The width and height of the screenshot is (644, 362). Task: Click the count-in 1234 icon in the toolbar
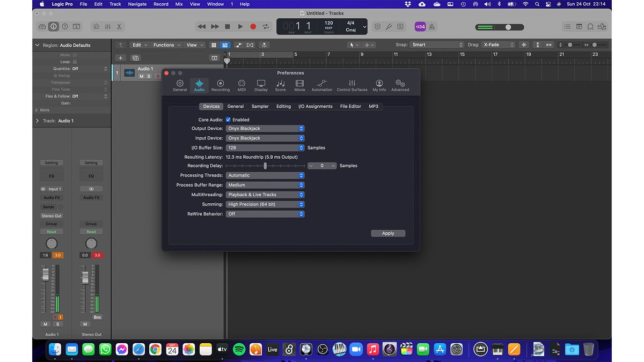[x=420, y=26]
